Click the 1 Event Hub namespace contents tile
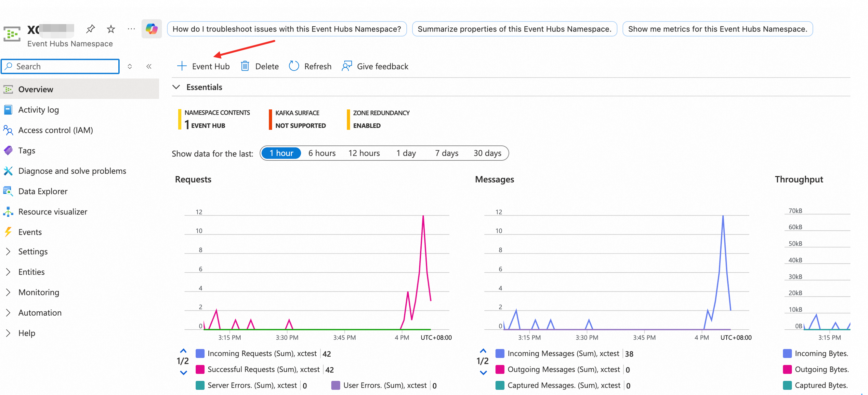Screen dimensions: 868x395 [214, 119]
